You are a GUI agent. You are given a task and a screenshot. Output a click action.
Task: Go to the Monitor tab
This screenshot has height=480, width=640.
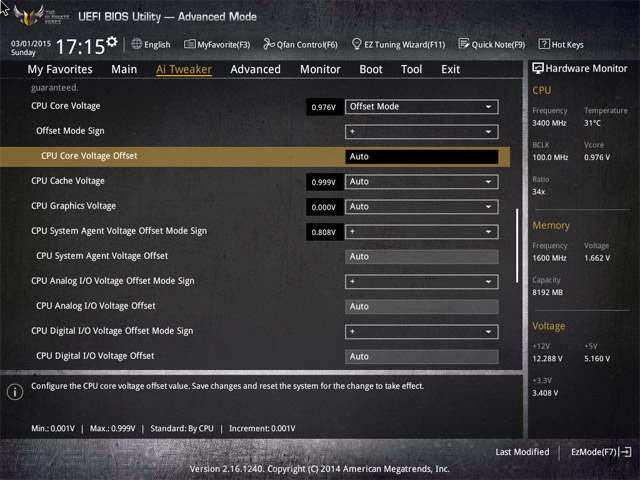click(x=320, y=69)
